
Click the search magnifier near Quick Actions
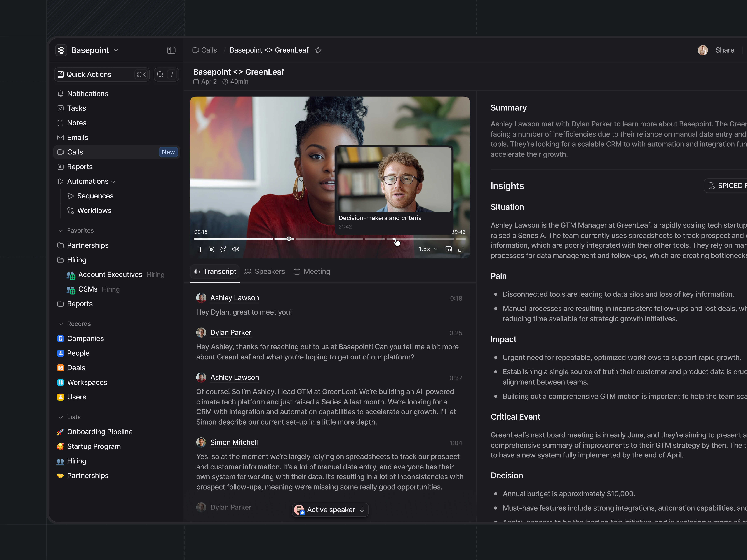[x=160, y=74]
